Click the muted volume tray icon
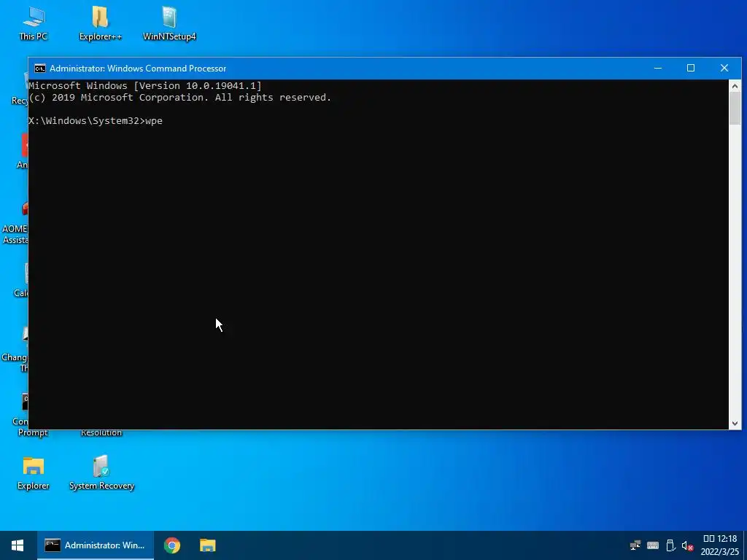 [x=687, y=545]
